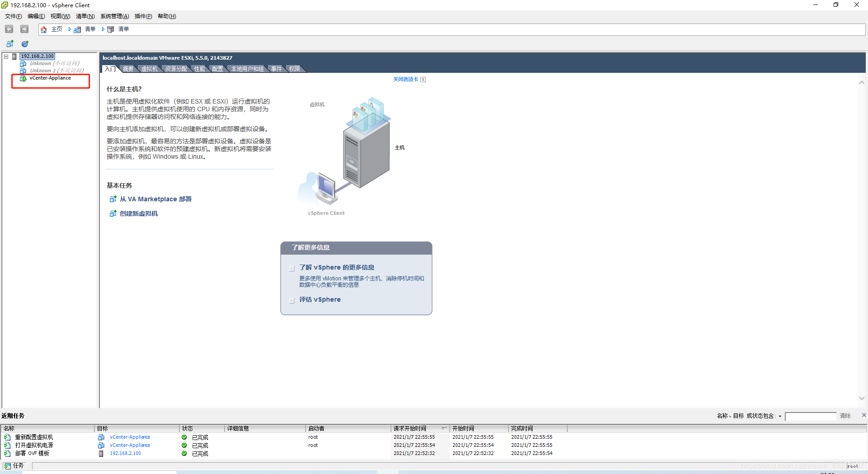Switch to the 事件 tab
Image resolution: width=868 pixels, height=474 pixels.
pos(276,69)
